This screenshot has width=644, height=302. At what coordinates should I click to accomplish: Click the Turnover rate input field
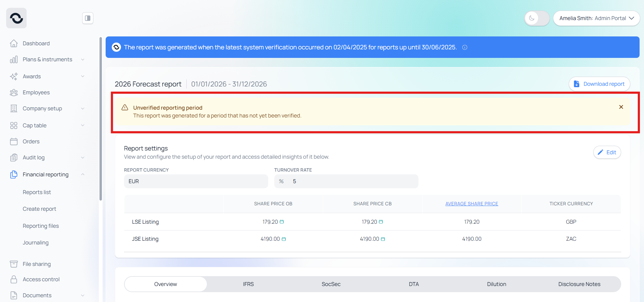click(346, 181)
